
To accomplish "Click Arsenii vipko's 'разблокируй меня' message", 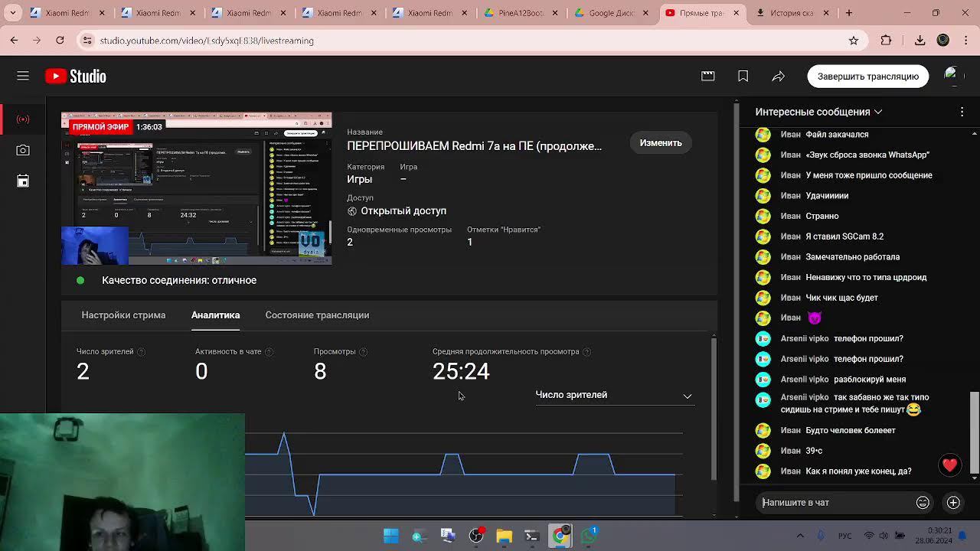I will click(x=870, y=380).
